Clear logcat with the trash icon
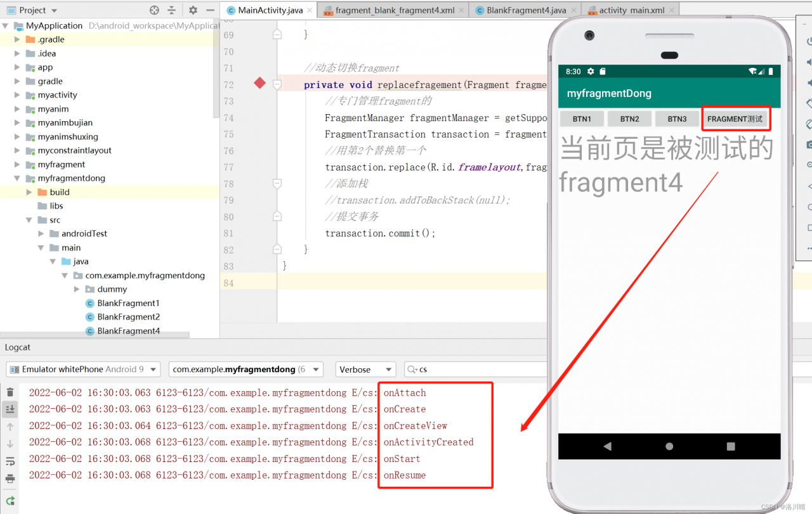The width and height of the screenshot is (812, 514). pyautogui.click(x=10, y=393)
